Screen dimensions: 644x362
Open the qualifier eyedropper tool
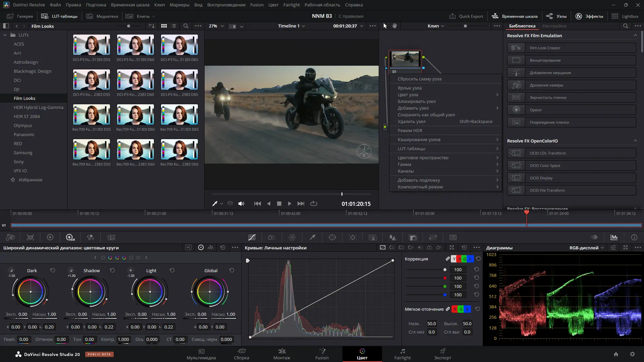(312, 237)
